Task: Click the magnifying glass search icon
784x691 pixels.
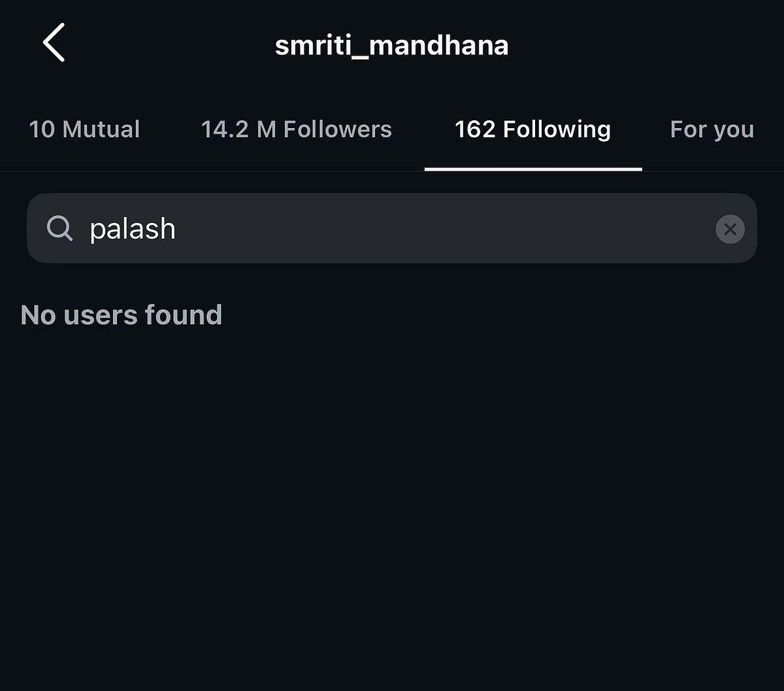Action: 59,229
